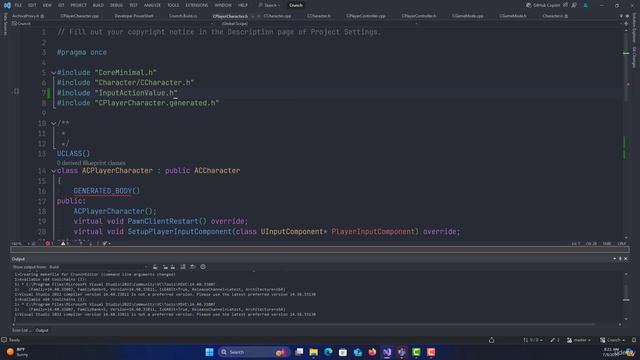Viewport: 640px width, 360px height.
Task: Click the Output panel vertical scrollbar
Action: tap(626, 297)
